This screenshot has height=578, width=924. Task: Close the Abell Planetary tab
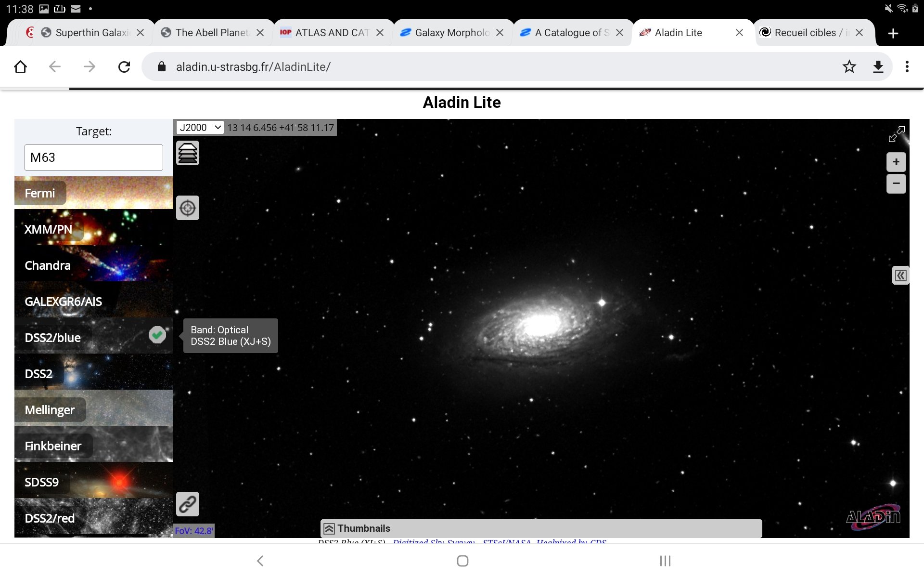tap(260, 33)
